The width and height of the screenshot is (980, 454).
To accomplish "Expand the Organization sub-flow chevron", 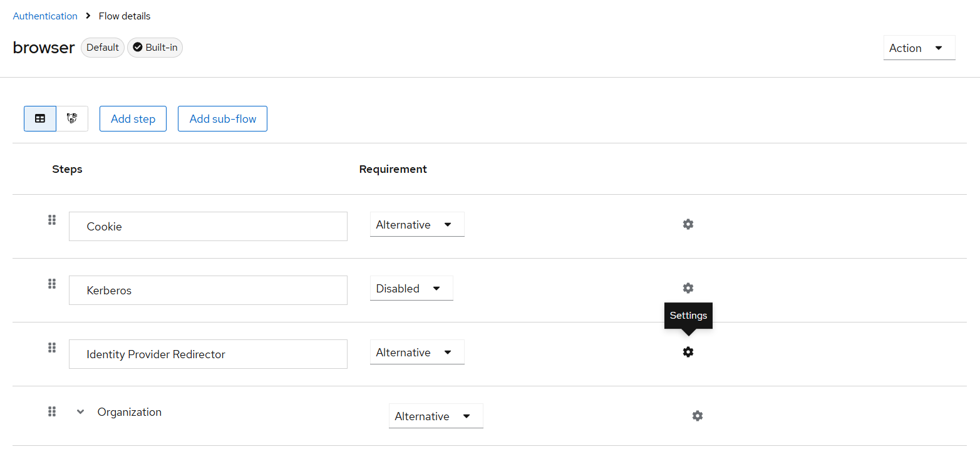I will (x=80, y=412).
